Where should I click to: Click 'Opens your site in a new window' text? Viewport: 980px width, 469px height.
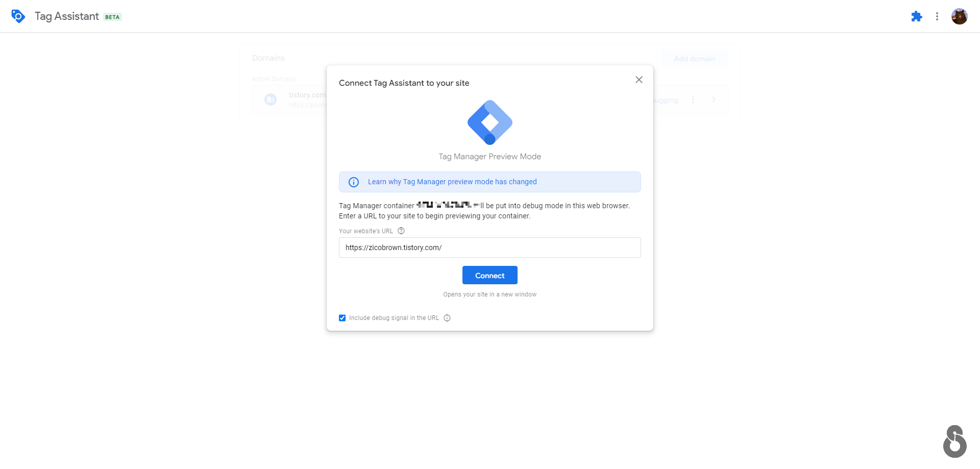tap(490, 294)
